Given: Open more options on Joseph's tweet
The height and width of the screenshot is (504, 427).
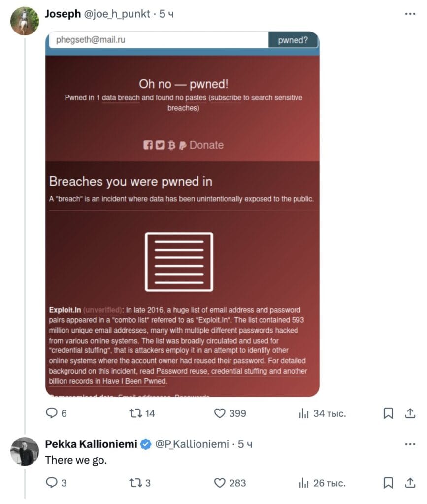Looking at the screenshot, I should tap(410, 14).
